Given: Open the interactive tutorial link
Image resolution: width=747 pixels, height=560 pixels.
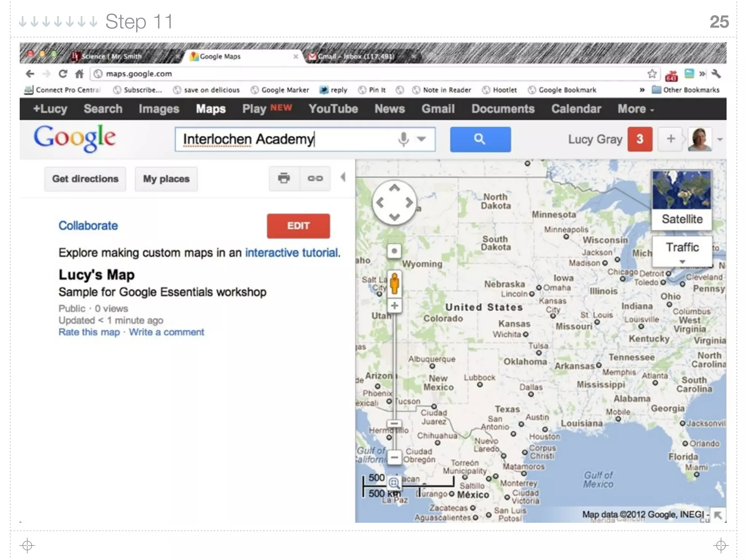Looking at the screenshot, I should tap(291, 253).
